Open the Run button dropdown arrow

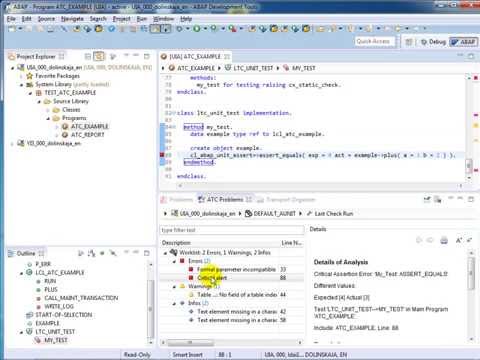(x=205, y=29)
